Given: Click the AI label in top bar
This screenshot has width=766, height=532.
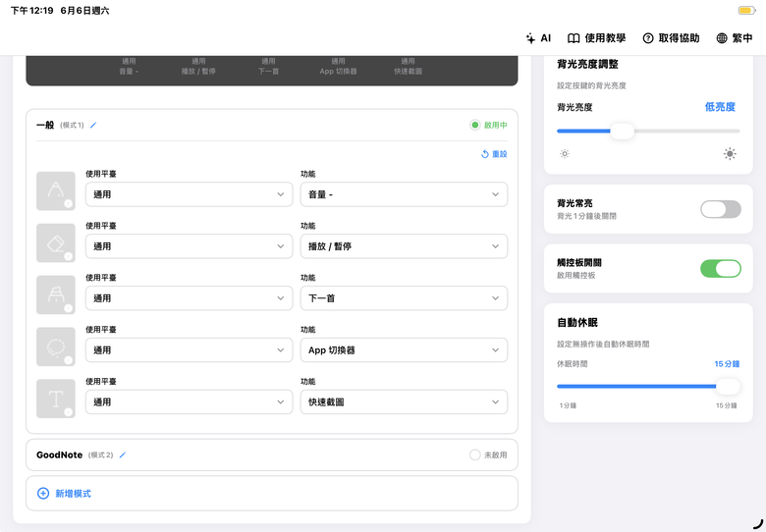Looking at the screenshot, I should point(546,38).
